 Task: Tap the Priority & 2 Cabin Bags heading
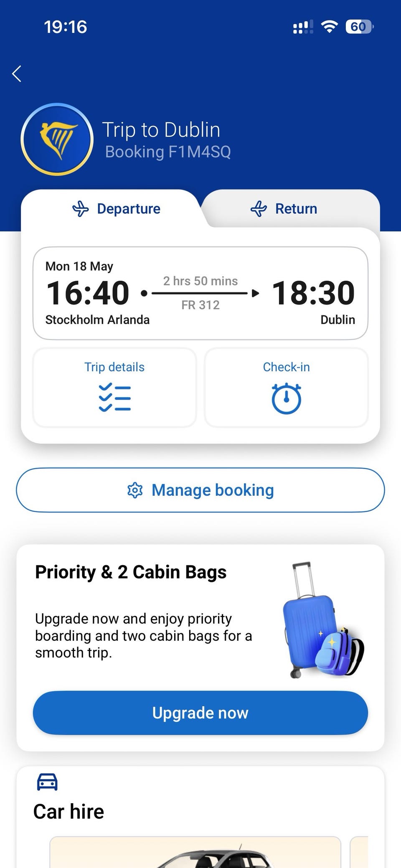(131, 572)
